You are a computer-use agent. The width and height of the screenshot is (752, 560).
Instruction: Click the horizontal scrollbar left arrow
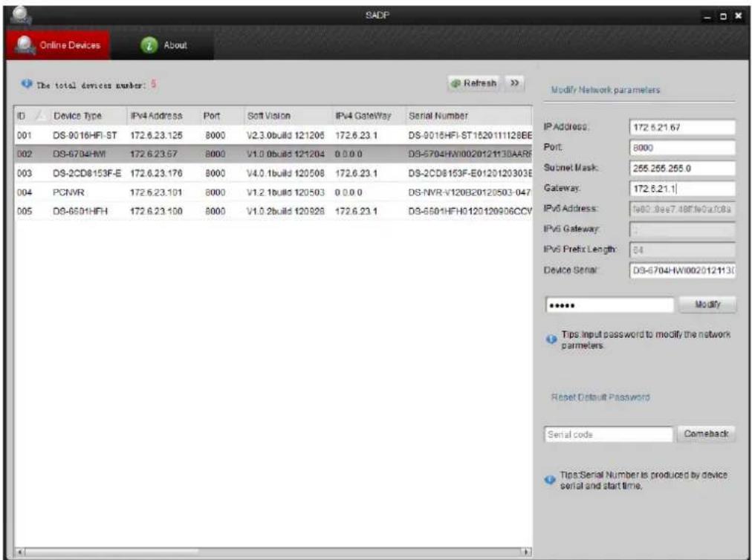pyautogui.click(x=19, y=552)
